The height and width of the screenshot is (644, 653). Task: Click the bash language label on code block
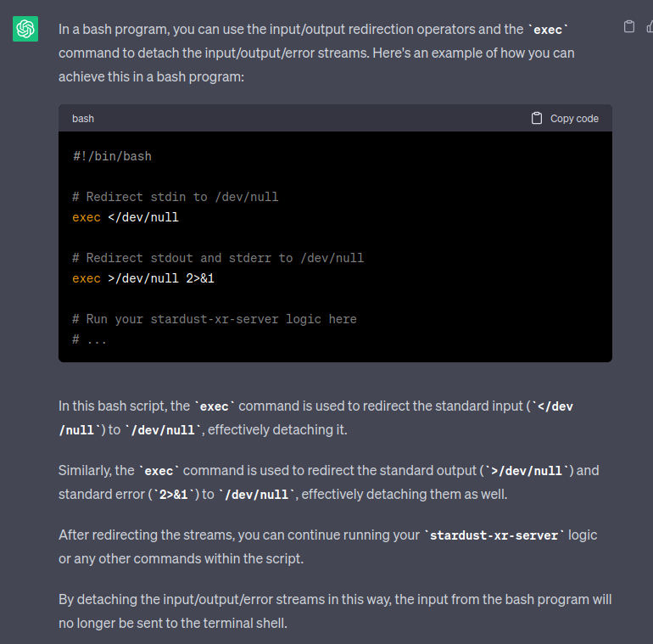click(x=83, y=119)
